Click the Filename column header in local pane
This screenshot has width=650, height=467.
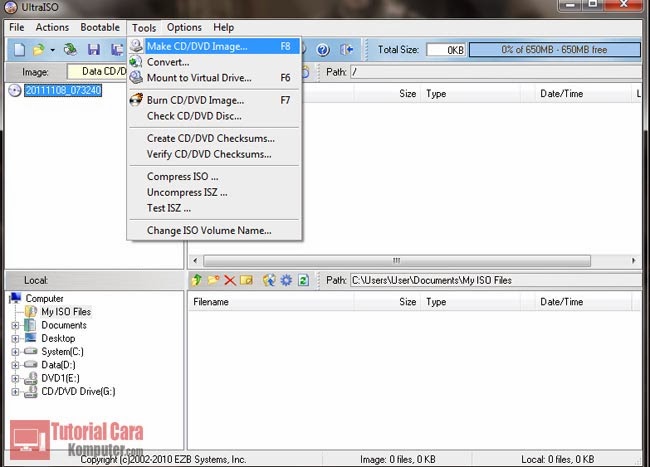point(271,302)
